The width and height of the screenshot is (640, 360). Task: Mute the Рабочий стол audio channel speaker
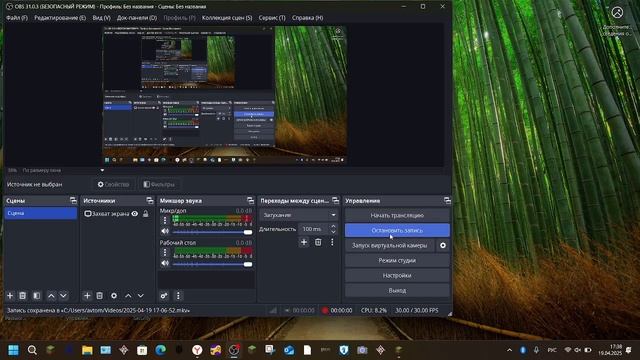(165, 263)
